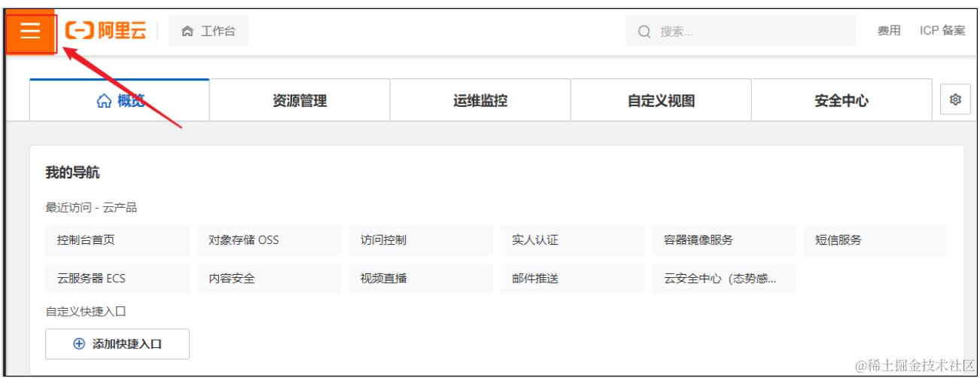Click the 自定义快捷入口 label
The image size is (980, 378).
86,311
